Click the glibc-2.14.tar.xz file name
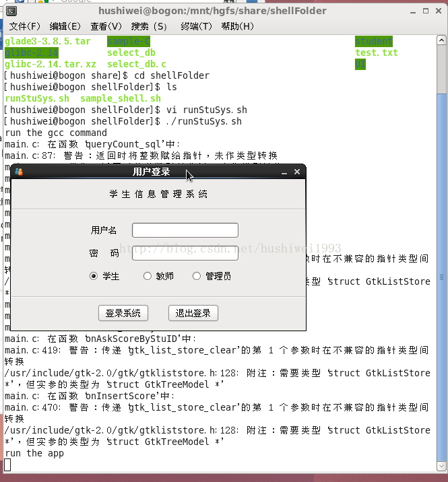 click(50, 64)
